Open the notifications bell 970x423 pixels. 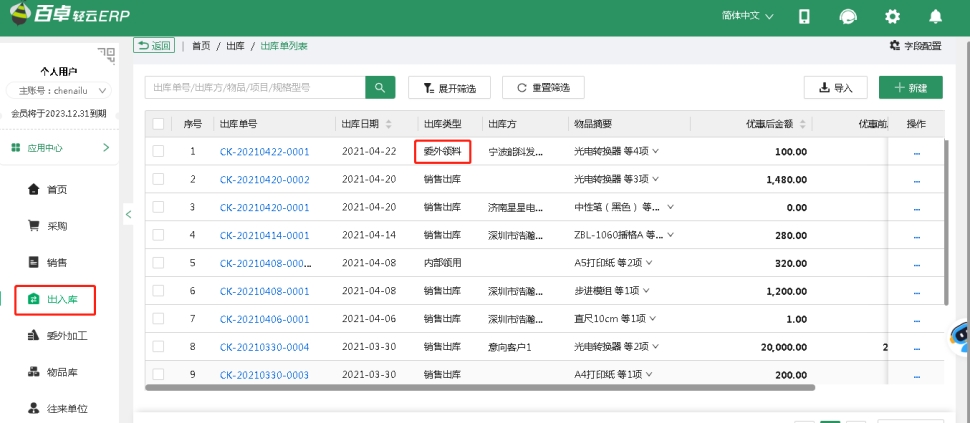pos(936,17)
